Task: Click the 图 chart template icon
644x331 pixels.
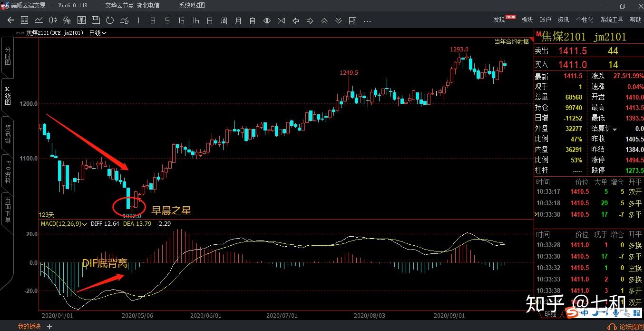Action: [x=81, y=20]
